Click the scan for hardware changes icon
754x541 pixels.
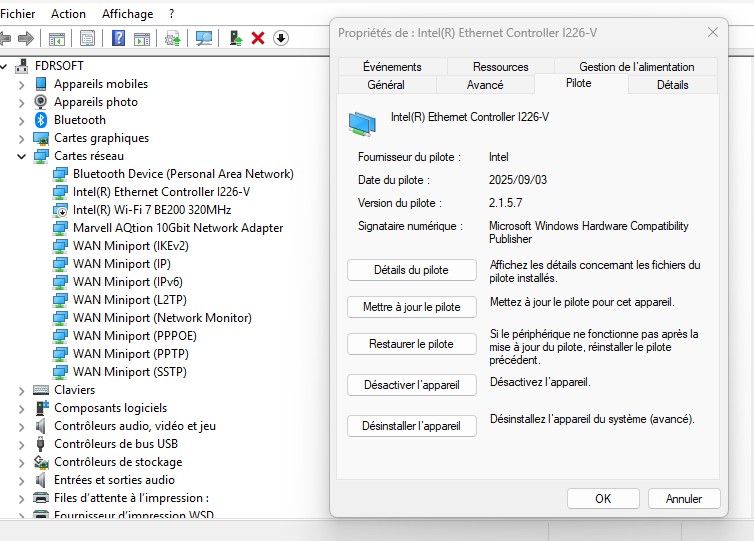(204, 38)
